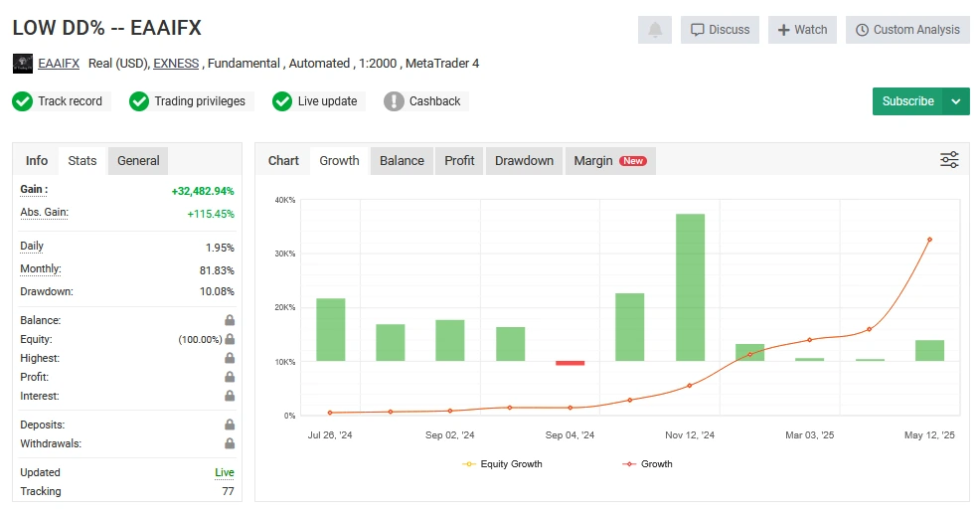Expand the Subscribe dropdown arrow
The image size is (980, 512).
[956, 101]
